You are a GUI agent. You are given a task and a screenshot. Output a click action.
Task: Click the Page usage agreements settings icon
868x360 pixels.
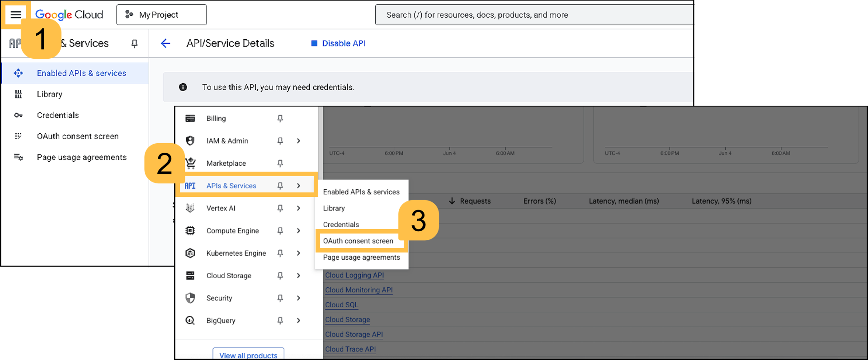pyautogui.click(x=18, y=157)
